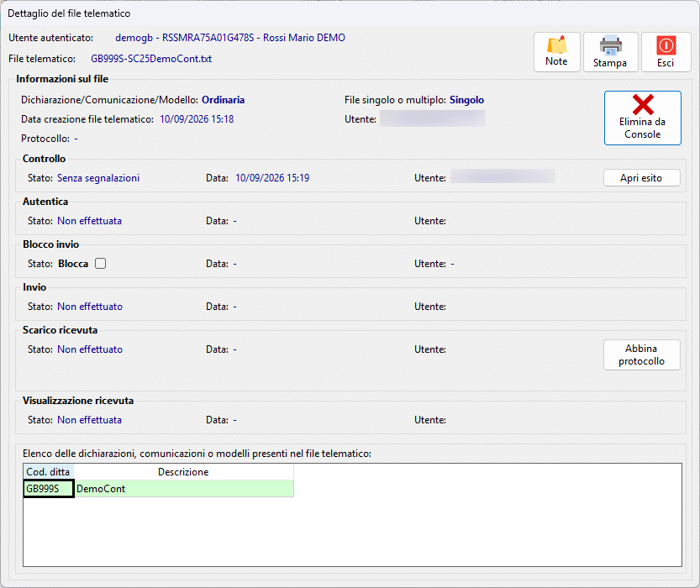This screenshot has height=588, width=700.
Task: Toggle the Blocca checkbox
Action: 101,264
